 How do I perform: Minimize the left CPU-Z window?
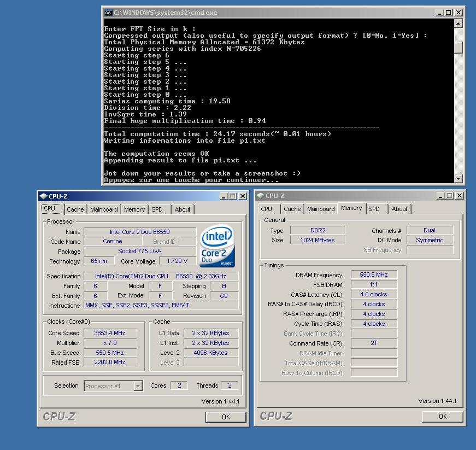[224, 196]
